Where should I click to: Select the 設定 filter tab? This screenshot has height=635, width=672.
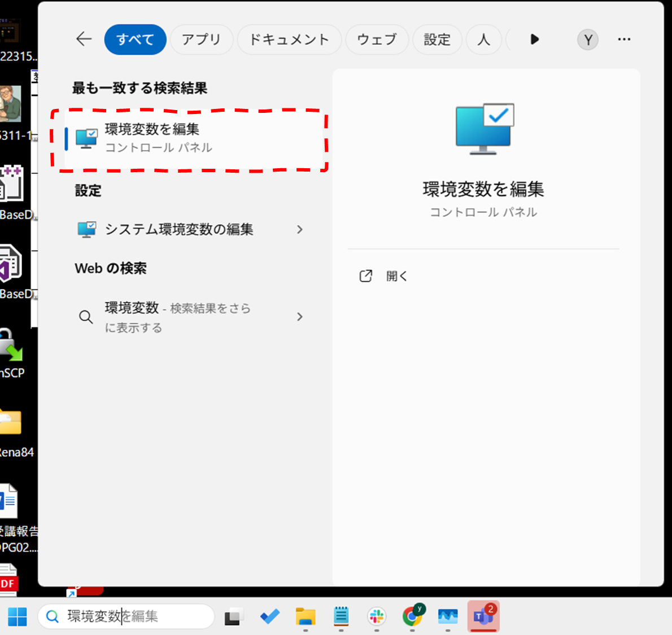tap(437, 40)
